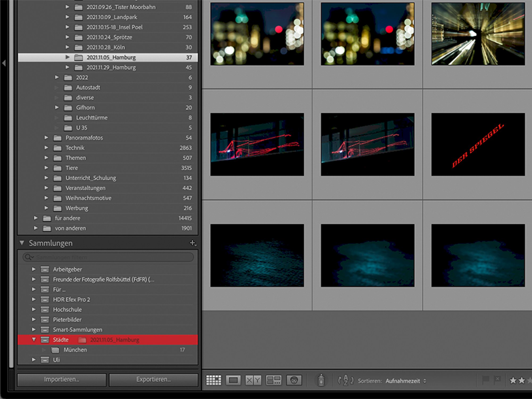Image resolution: width=532 pixels, height=399 pixels.
Task: Select the Weihnachtsmotive folder
Action: [x=108, y=198]
